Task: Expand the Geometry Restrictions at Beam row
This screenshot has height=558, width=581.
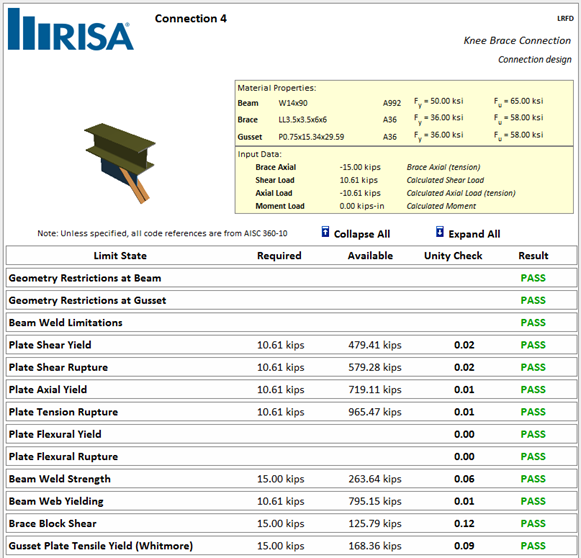Action: pyautogui.click(x=291, y=278)
